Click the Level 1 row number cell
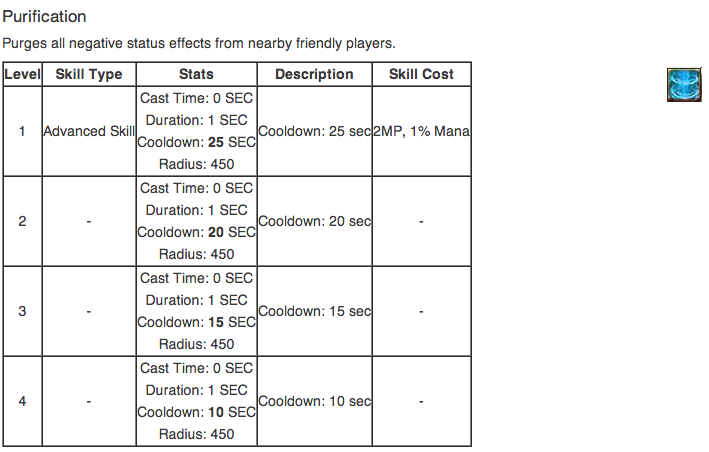Viewport: 709px width, 452px height. coord(22,131)
